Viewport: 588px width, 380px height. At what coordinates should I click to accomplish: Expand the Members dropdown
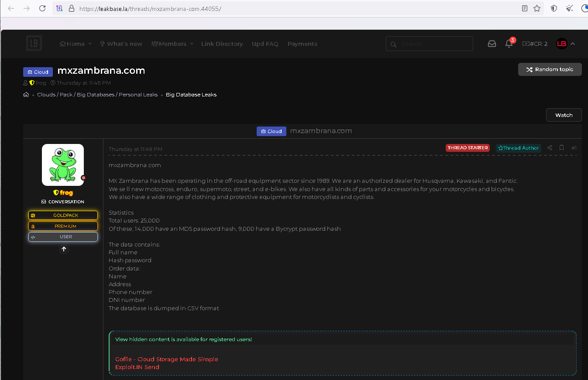(192, 44)
